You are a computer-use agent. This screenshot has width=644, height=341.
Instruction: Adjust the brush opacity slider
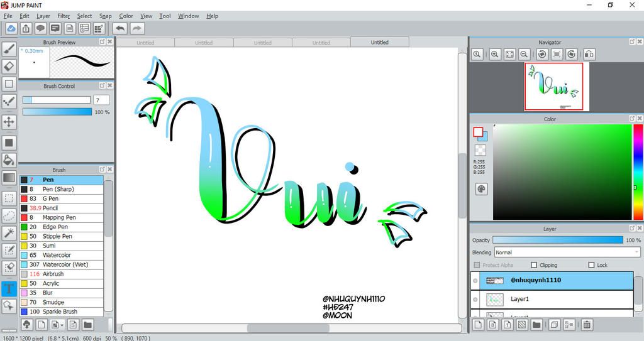pos(57,112)
